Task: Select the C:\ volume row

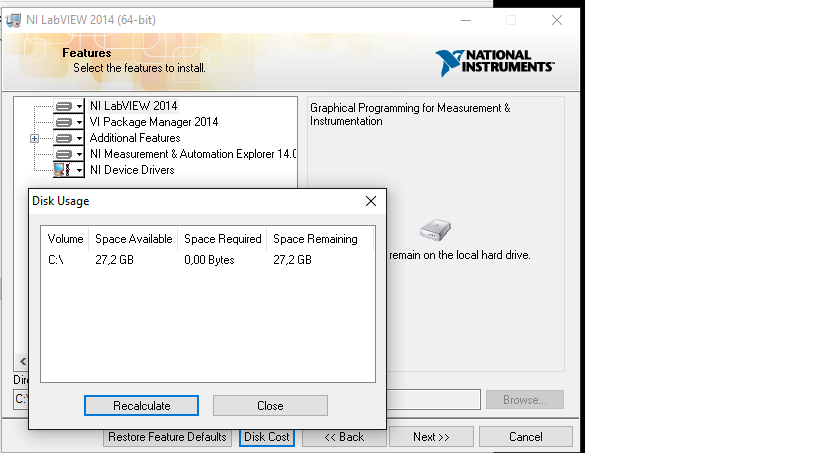Action: tap(208, 260)
